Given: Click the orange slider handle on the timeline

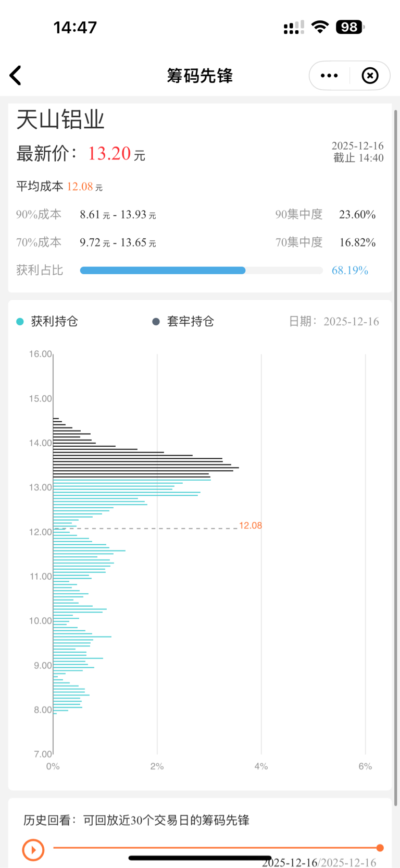Looking at the screenshot, I should pos(380,848).
